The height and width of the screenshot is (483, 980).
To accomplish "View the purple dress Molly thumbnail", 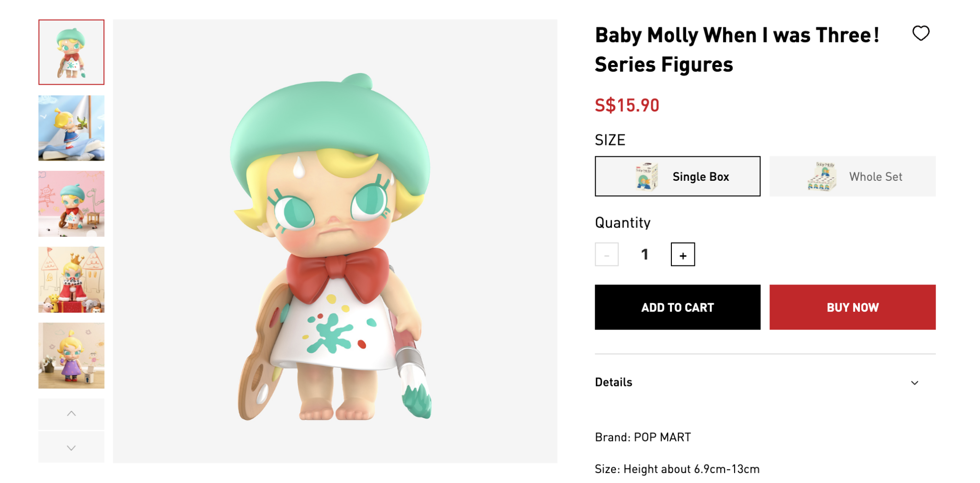I will tap(71, 355).
